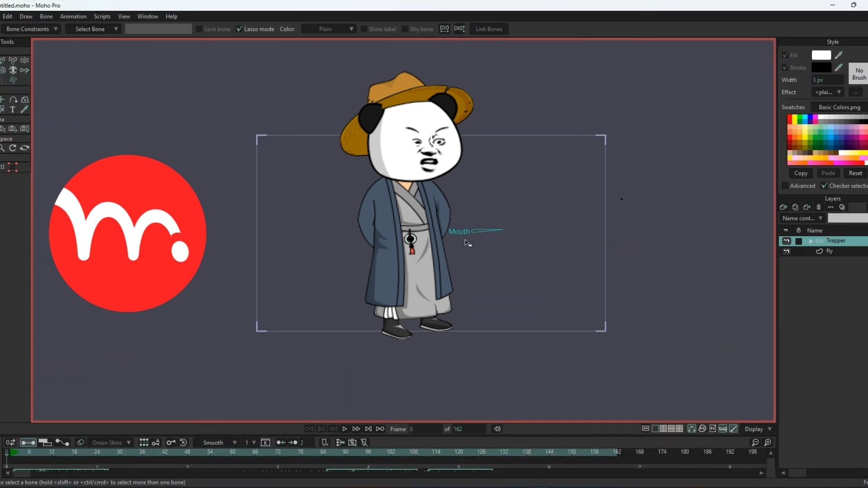
Task: Toggle the Lasso mode checkbox
Action: [239, 29]
